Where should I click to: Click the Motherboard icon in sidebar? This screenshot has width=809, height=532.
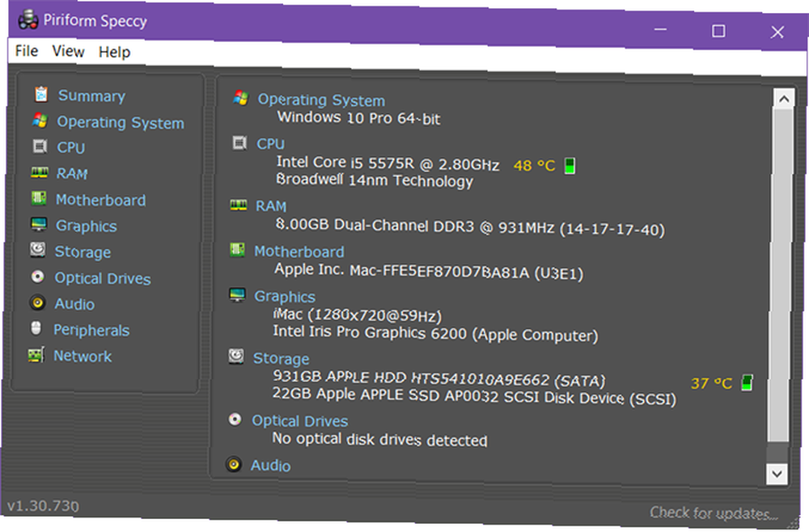tap(39, 198)
